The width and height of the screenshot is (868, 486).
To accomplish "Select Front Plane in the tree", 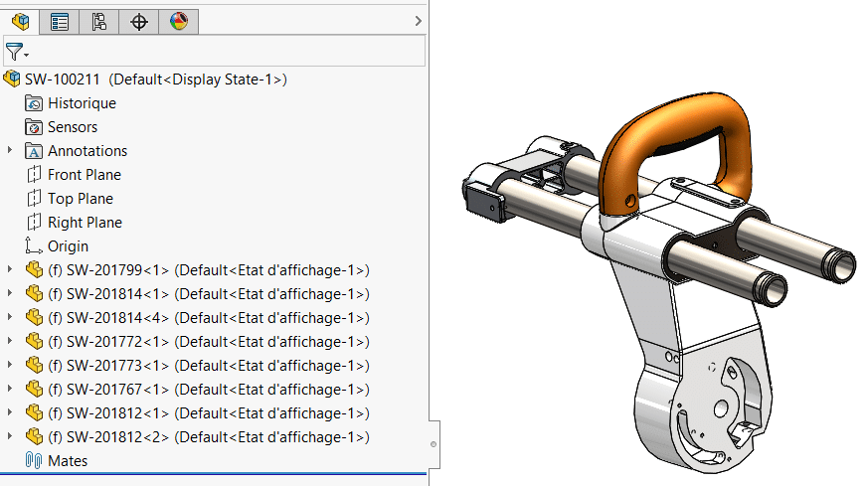I will [x=85, y=174].
